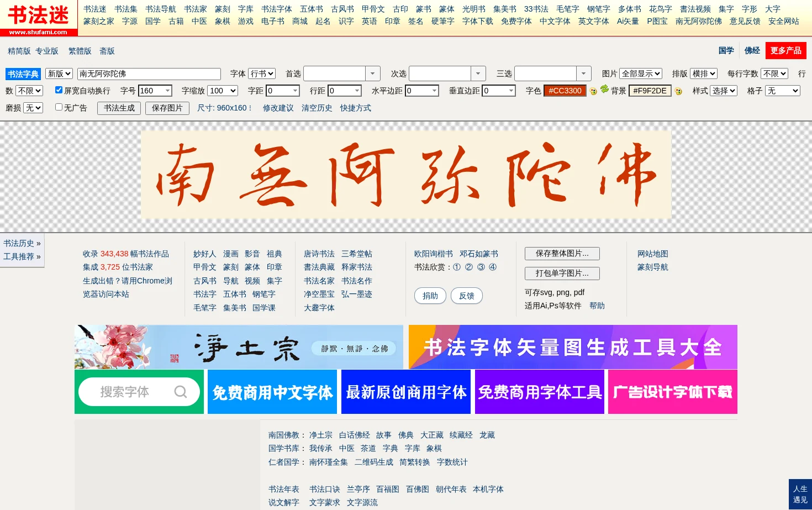Click the 书法字典 button
The image size is (812, 510).
click(x=23, y=74)
